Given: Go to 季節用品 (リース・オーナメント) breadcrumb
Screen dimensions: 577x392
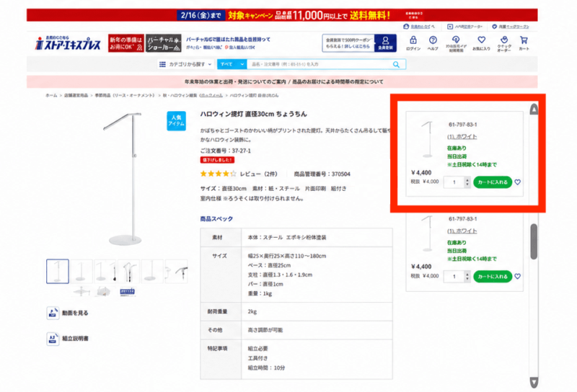Looking at the screenshot, I should (x=125, y=95).
